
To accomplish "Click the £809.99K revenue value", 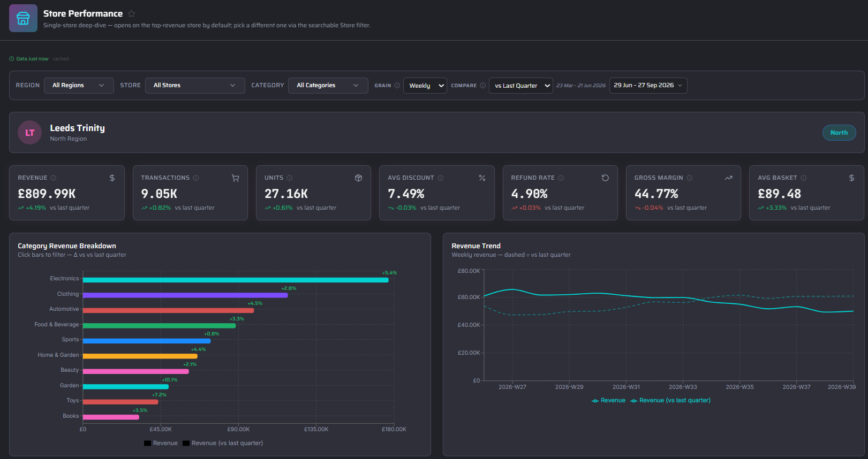I will pos(47,194).
